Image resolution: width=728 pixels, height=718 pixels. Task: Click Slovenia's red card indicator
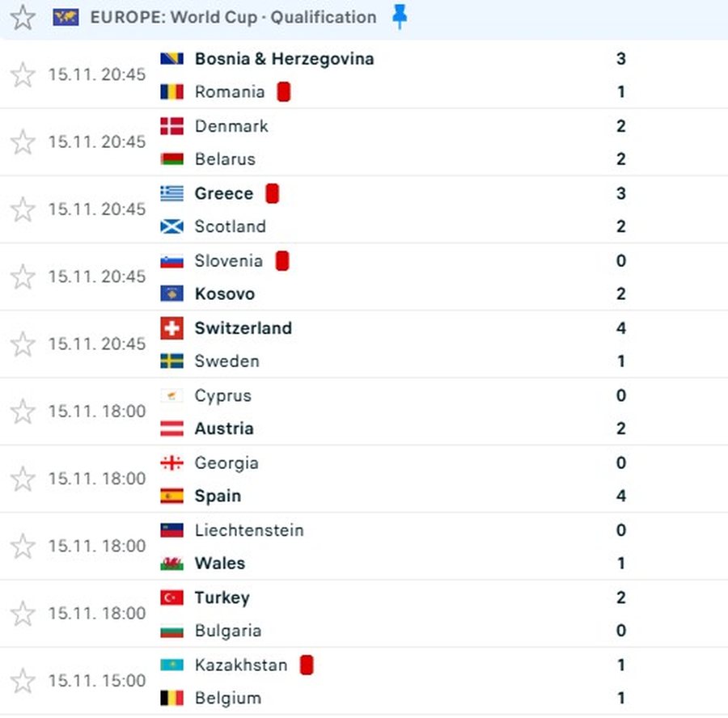pos(281,260)
